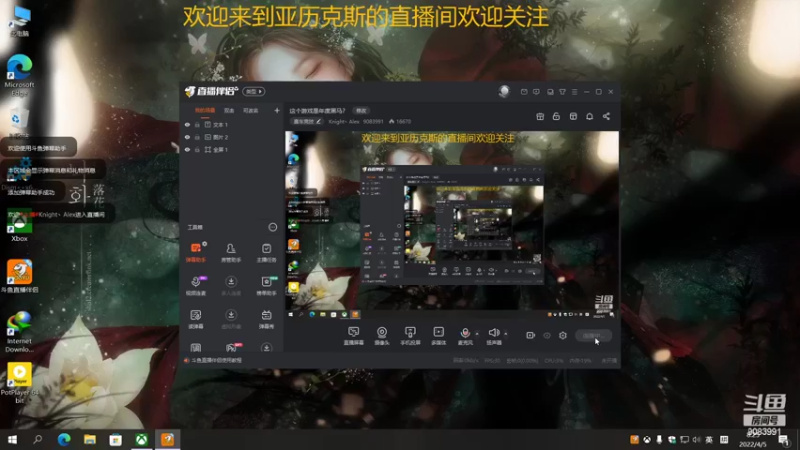
Task: Switch to the second scene tab
Action: coord(229,110)
